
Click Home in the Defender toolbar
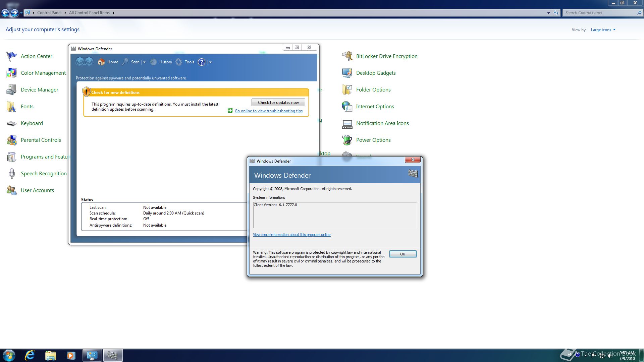tap(113, 62)
